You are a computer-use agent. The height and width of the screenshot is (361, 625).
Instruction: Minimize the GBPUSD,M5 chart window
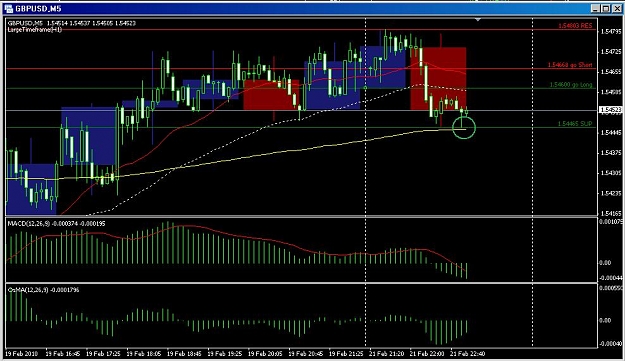pos(596,8)
